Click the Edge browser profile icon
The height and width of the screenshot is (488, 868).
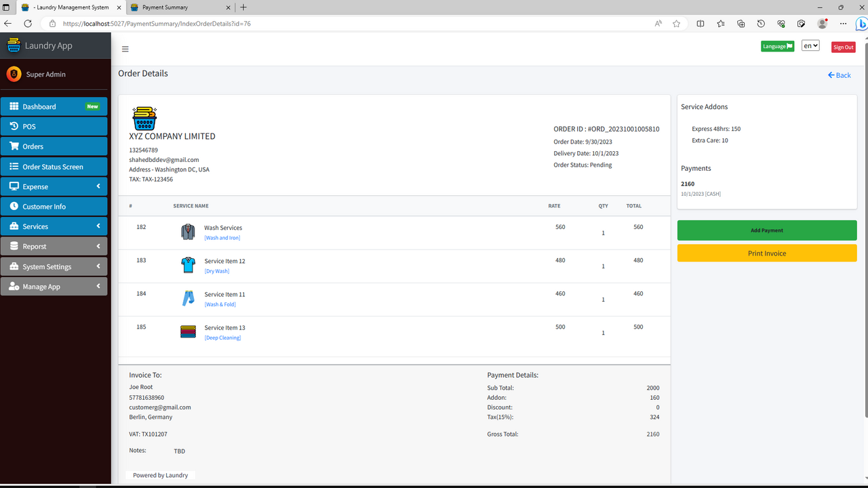(x=822, y=23)
